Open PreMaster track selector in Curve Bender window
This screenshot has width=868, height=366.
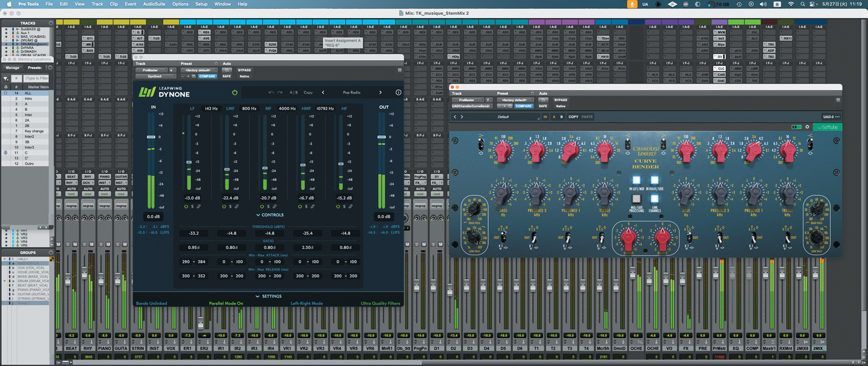point(468,100)
